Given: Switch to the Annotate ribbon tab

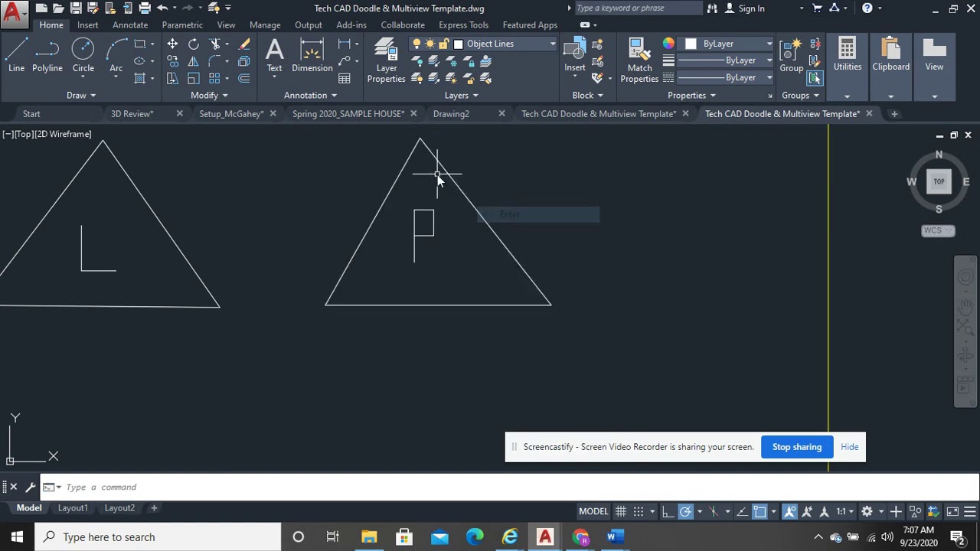Looking at the screenshot, I should [x=130, y=24].
